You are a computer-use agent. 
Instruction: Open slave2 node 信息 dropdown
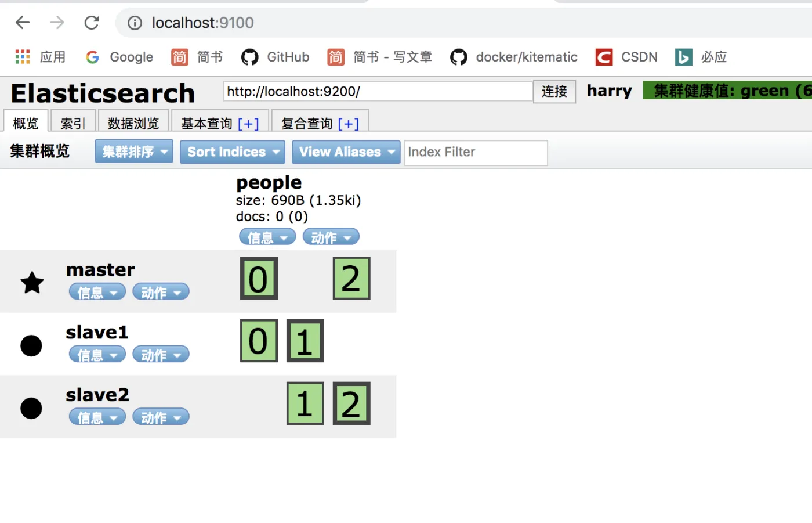pos(97,417)
